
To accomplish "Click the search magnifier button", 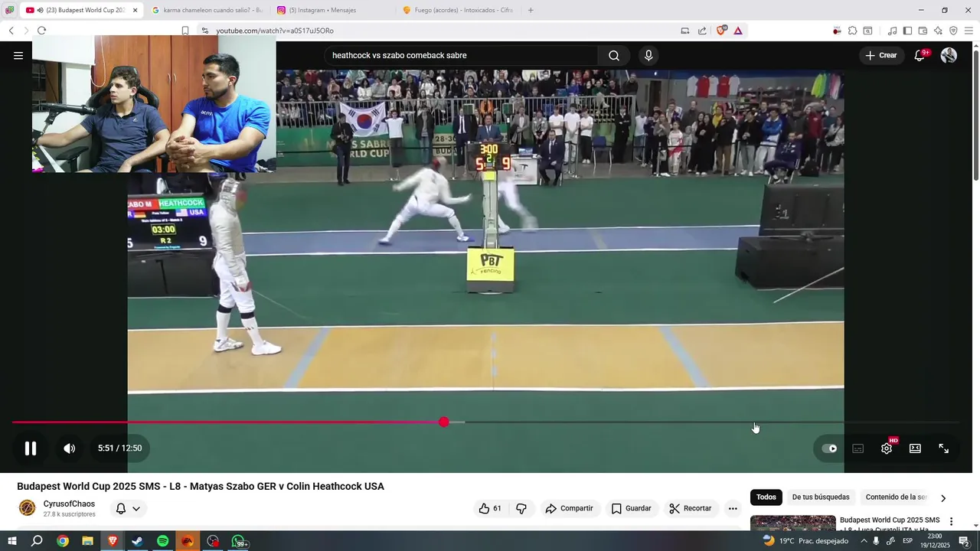I will point(614,55).
